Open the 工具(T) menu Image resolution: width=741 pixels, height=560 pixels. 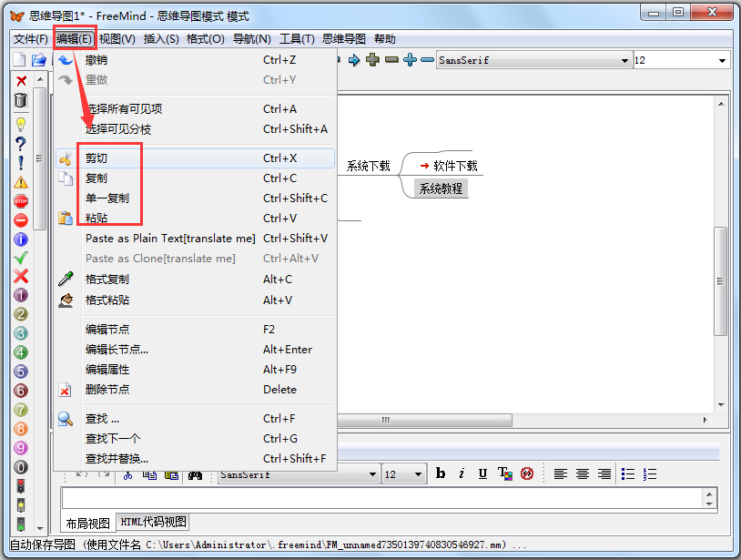click(297, 39)
